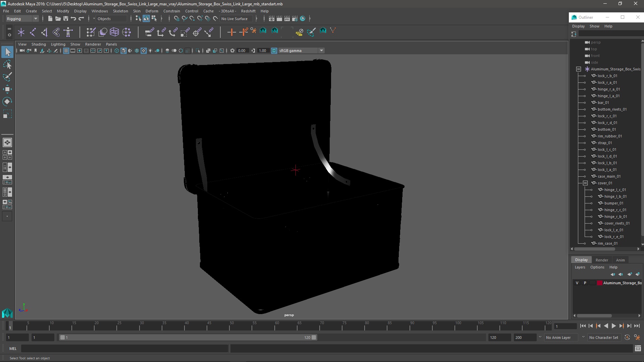Click the Outliner horizontal scrollbar
Image resolution: width=644 pixels, height=362 pixels.
point(595,249)
